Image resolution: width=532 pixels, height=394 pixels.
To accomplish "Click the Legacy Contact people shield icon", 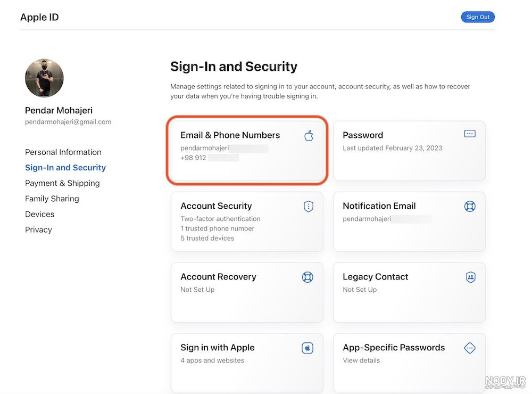I will coord(471,277).
